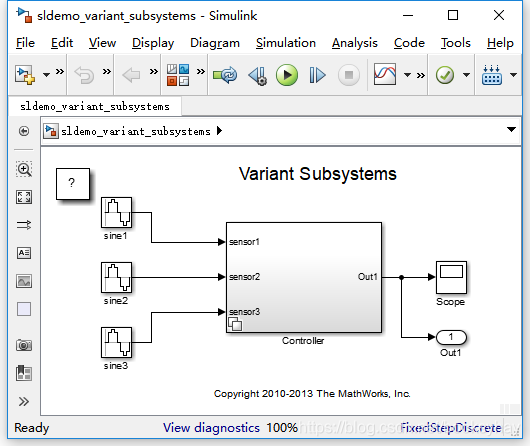Open the Simulation Data Inspector icon
Screen dimensions: 530x446
[x=385, y=74]
